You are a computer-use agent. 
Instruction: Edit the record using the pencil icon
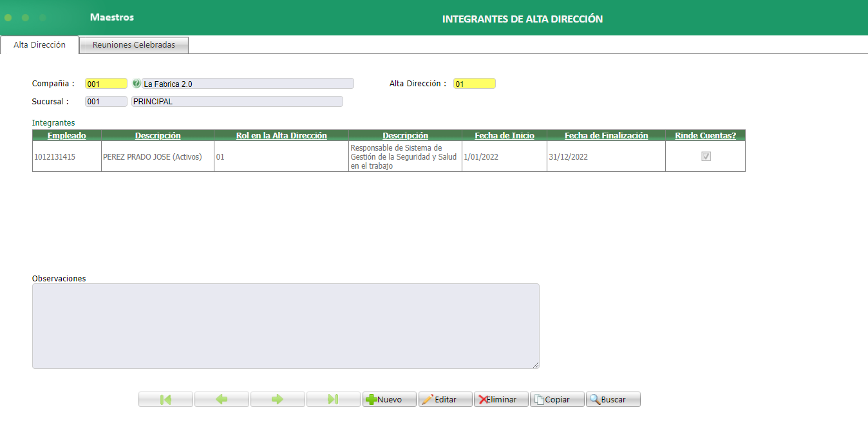tap(445, 399)
